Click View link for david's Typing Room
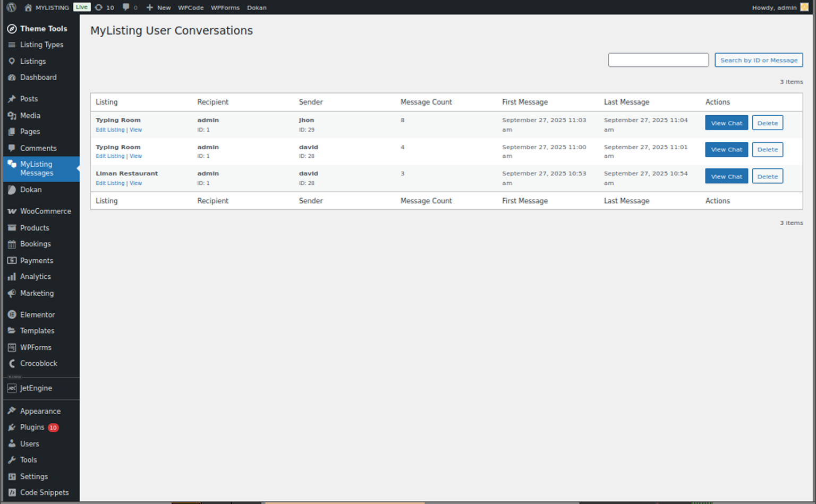 (x=135, y=156)
